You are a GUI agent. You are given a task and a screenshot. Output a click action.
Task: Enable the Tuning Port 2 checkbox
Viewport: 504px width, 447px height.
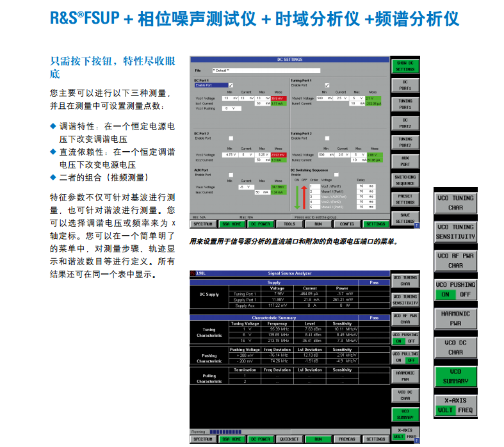(x=327, y=138)
